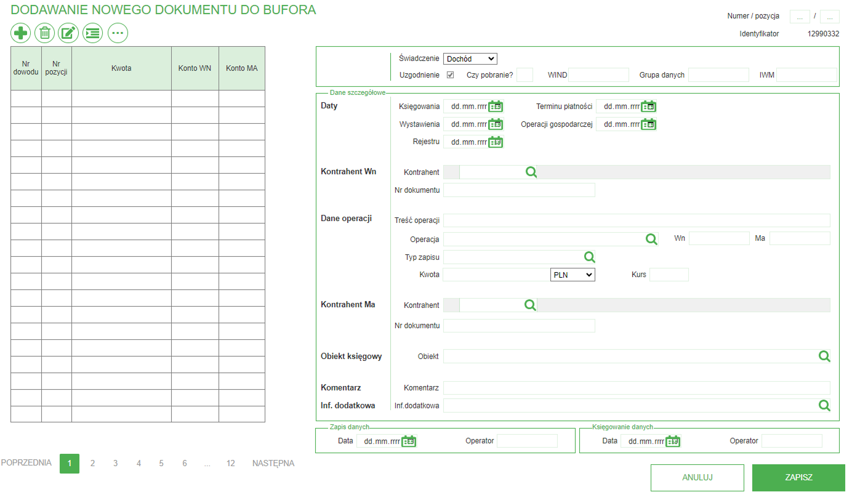Screen dimensions: 868x500
Task: Click the Nr dowodu column header
Action: [26, 68]
